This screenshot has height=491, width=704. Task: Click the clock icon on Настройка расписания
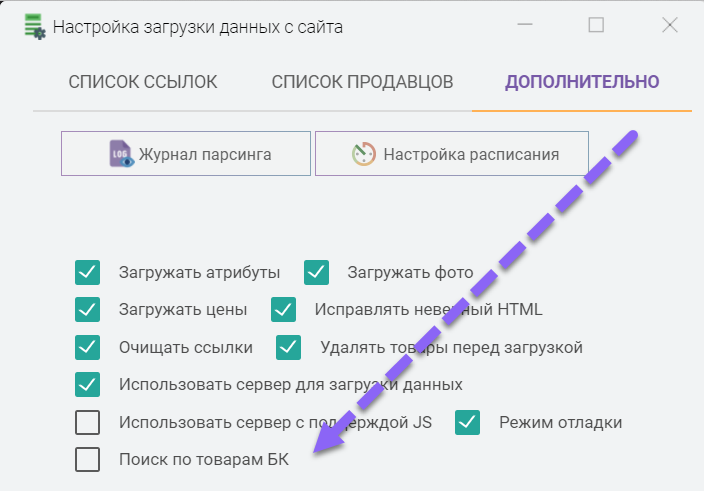[363, 155]
